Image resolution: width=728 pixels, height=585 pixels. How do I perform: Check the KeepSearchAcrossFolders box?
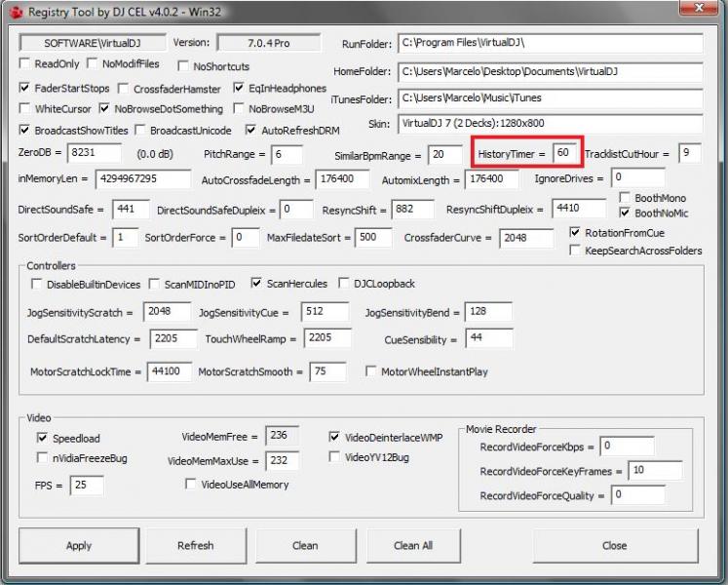pyautogui.click(x=576, y=251)
